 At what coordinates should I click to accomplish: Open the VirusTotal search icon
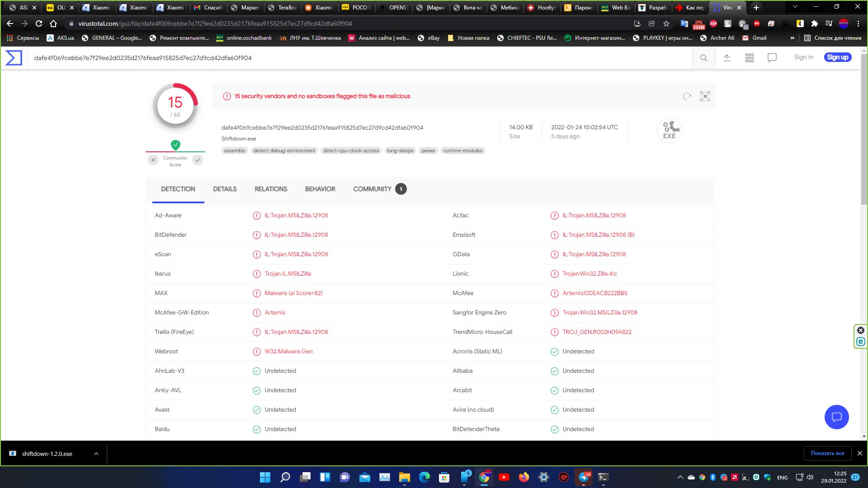click(704, 58)
